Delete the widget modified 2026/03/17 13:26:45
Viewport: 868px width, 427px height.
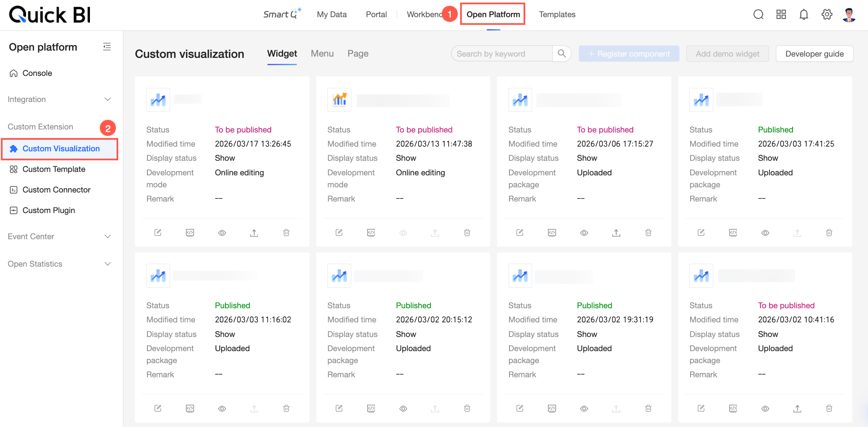point(286,232)
